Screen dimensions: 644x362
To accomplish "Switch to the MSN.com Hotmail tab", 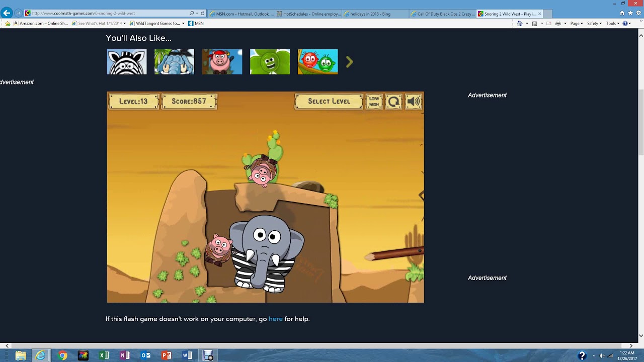I will click(x=241, y=14).
